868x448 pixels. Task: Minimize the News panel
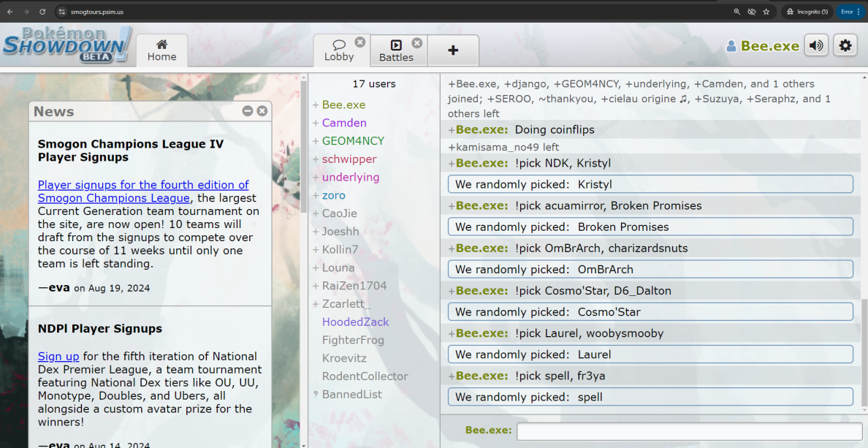(x=248, y=111)
